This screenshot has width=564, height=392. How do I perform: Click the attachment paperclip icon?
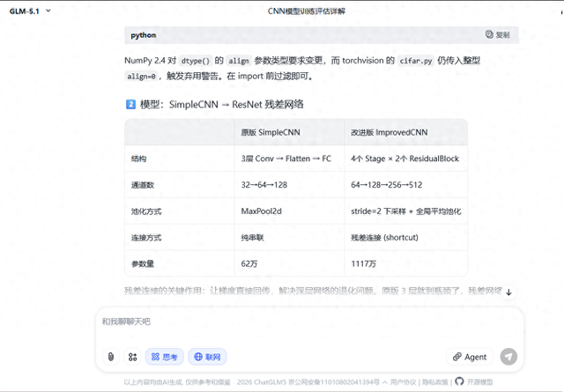coord(111,357)
